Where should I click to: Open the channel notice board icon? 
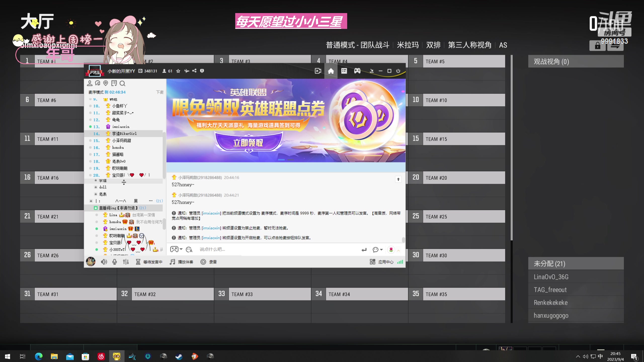114,83
